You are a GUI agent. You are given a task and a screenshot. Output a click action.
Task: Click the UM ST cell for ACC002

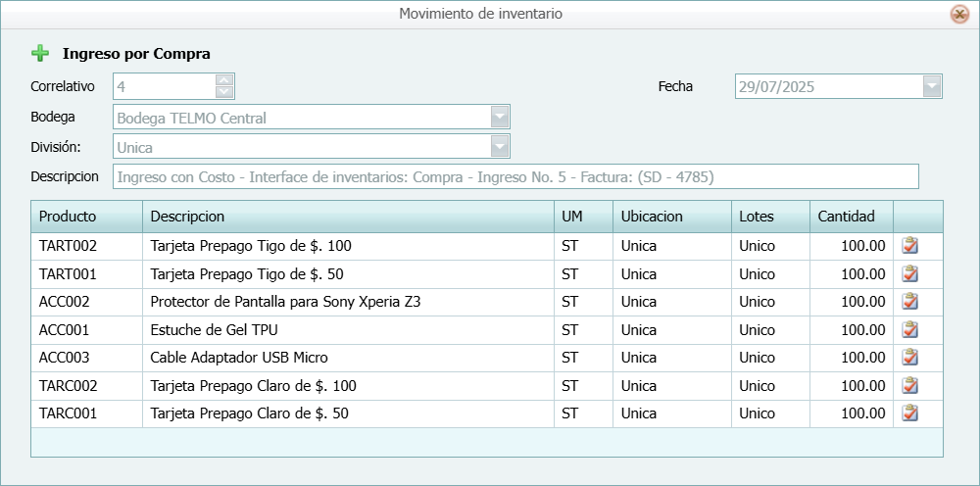(x=583, y=302)
